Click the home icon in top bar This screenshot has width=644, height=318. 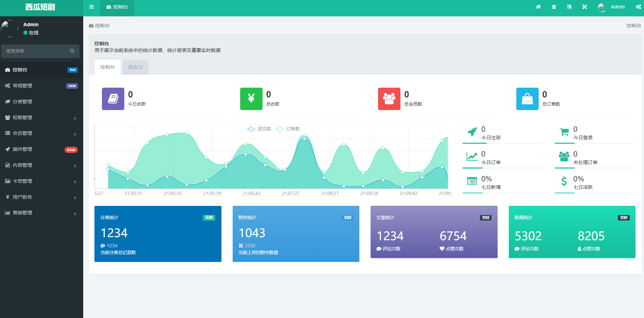(538, 7)
